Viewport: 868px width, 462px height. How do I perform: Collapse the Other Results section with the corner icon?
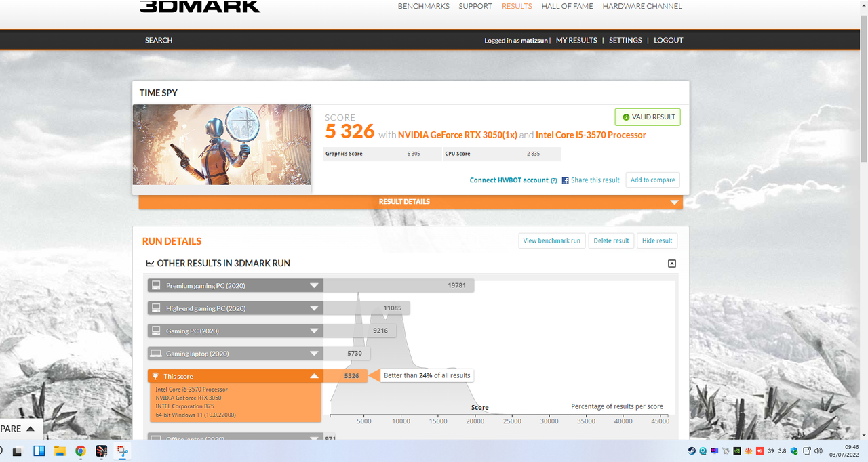point(672,264)
